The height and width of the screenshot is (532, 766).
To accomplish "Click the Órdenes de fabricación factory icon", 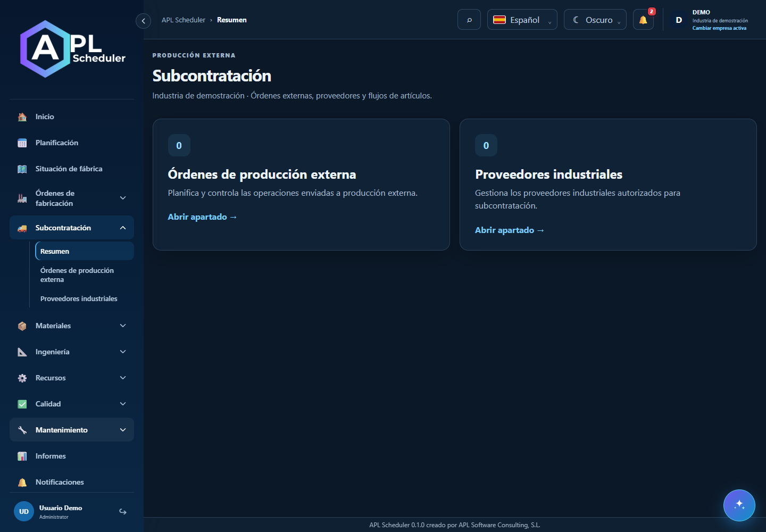I will [x=22, y=198].
